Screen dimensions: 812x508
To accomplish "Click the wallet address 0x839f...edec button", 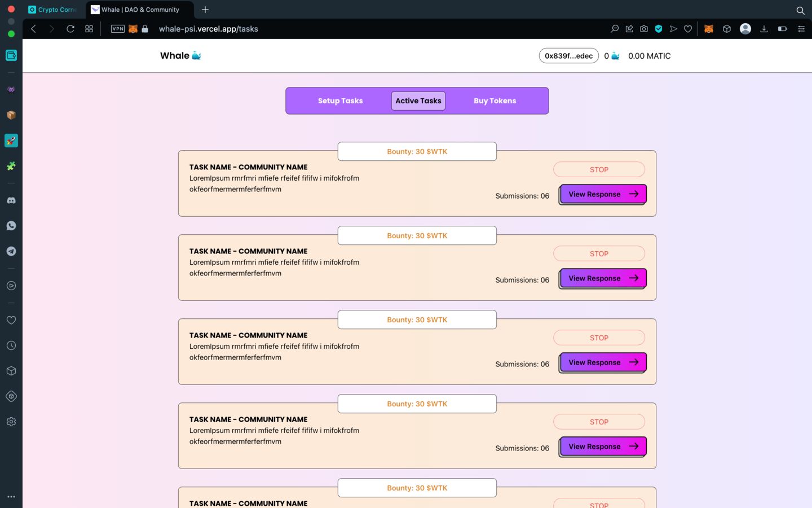I will click(568, 56).
